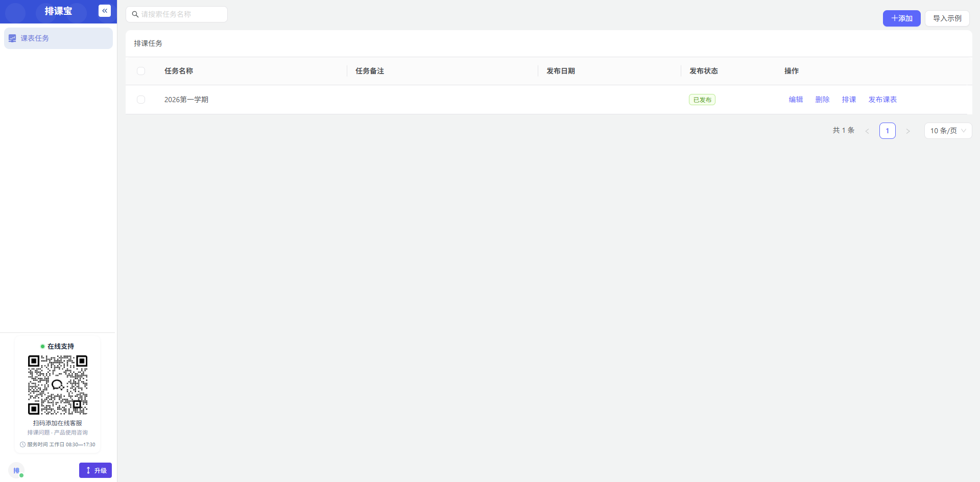Click the 课表任务 sidebar icon

(x=12, y=38)
